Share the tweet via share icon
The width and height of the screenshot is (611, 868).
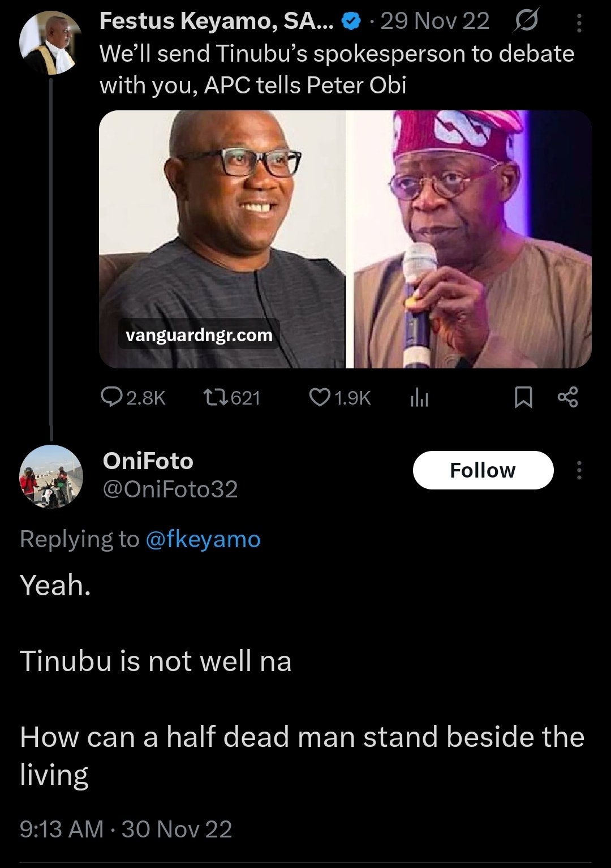click(567, 397)
